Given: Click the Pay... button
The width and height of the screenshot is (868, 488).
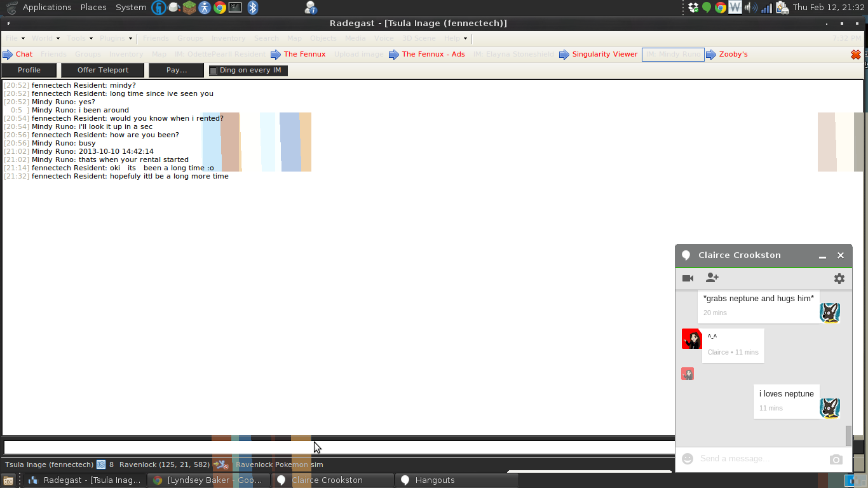Looking at the screenshot, I should coord(176,70).
